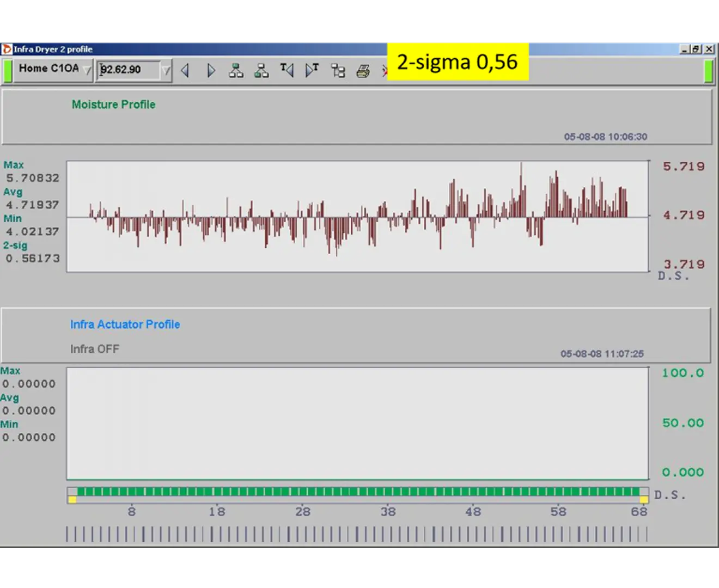The image size is (719, 588).
Task: Expand the Home C1OA dropdown arrow
Action: coord(87,71)
